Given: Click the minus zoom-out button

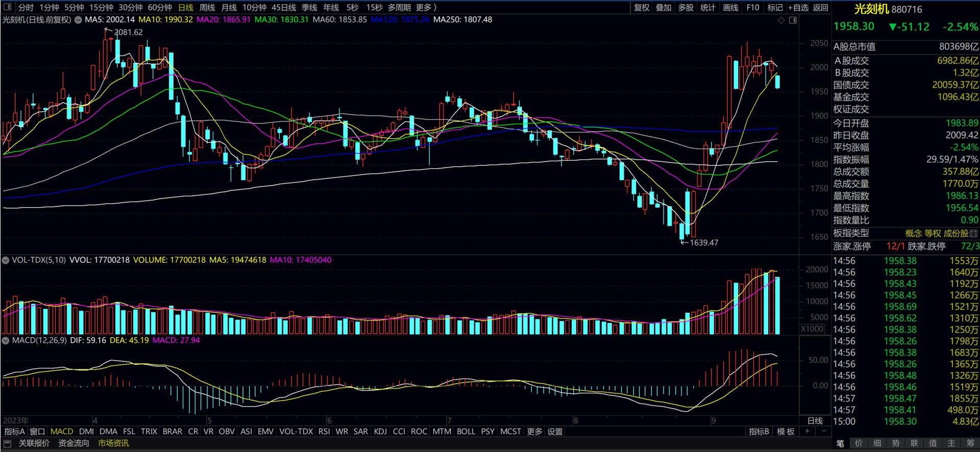Looking at the screenshot, I should pos(823,432).
